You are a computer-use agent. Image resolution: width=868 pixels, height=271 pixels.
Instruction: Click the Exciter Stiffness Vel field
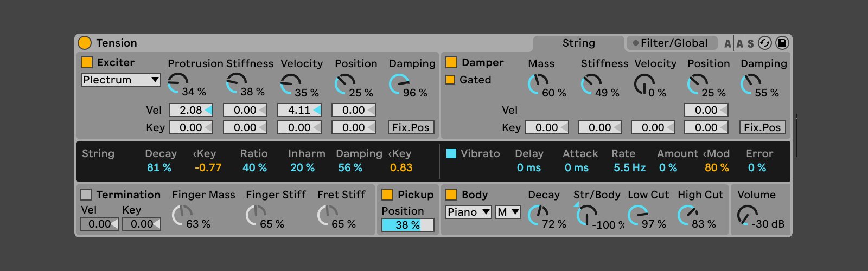(x=245, y=110)
